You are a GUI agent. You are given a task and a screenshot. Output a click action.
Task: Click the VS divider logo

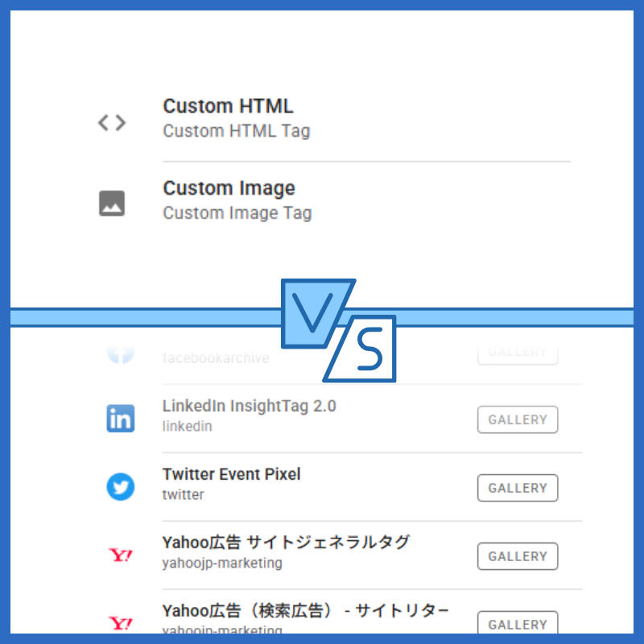(336, 330)
